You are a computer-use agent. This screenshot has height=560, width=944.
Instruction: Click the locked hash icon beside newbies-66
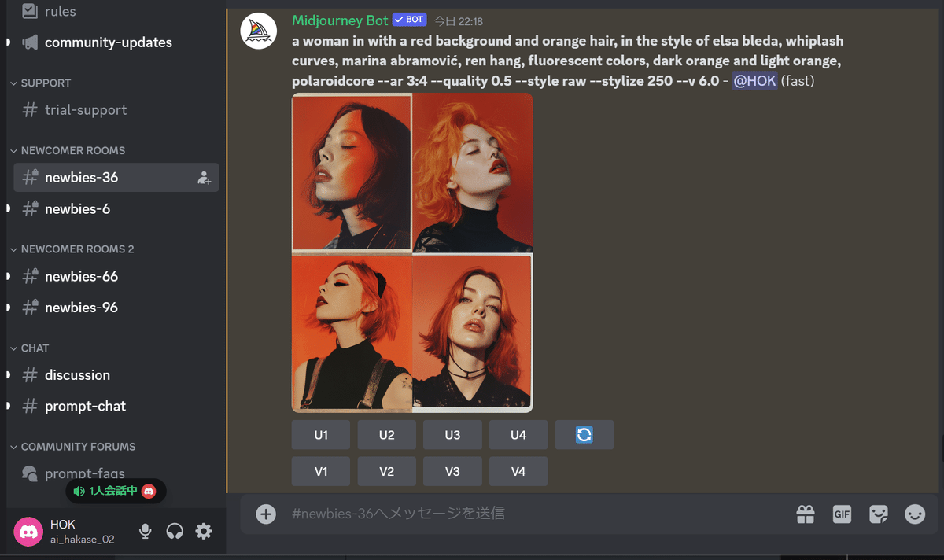click(x=30, y=276)
